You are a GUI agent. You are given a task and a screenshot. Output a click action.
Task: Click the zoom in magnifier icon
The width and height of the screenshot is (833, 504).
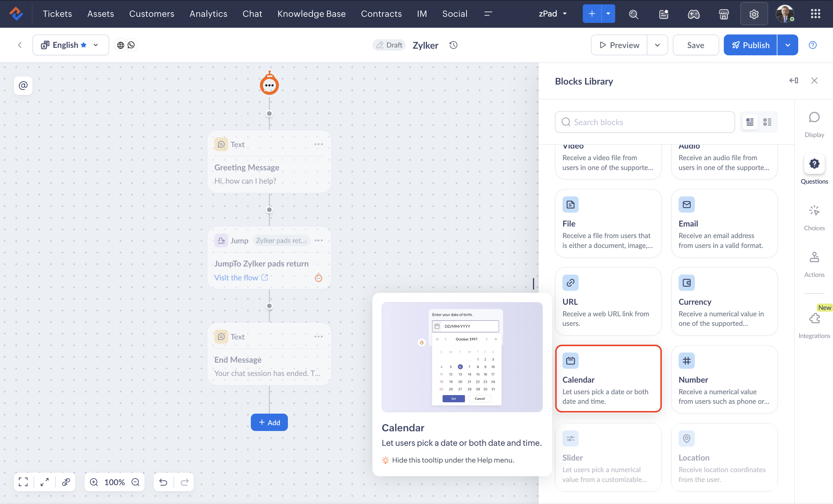[94, 482]
